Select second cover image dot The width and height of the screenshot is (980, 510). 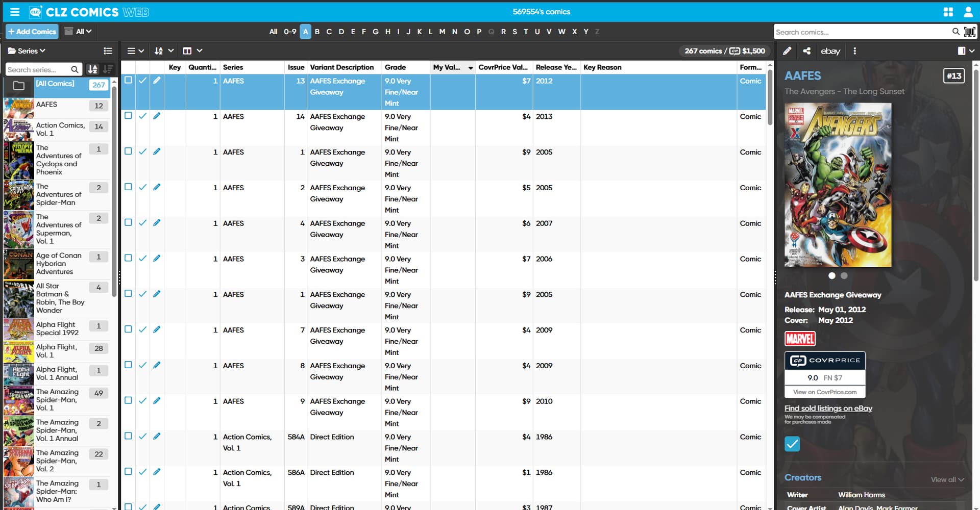click(x=844, y=275)
